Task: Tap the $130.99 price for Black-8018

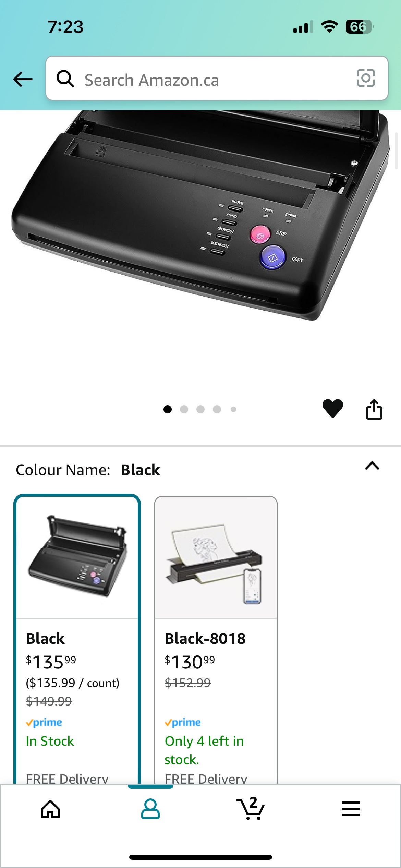Action: point(190,662)
